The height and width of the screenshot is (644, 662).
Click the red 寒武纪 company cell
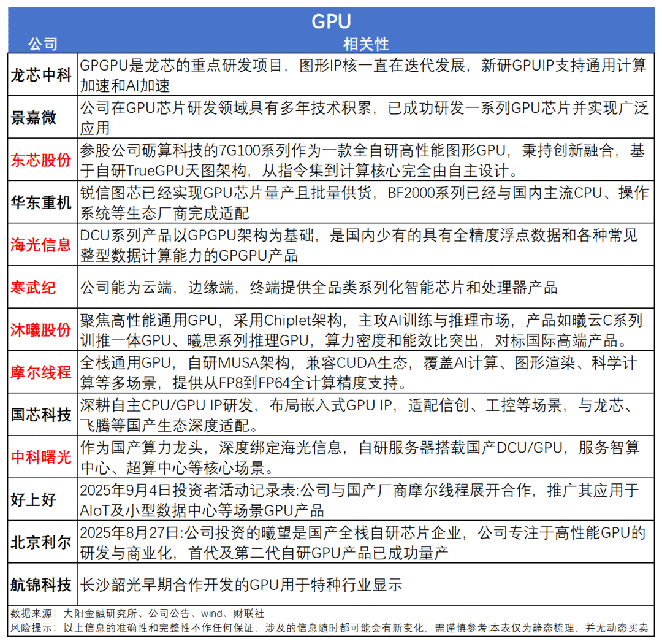(x=42, y=288)
